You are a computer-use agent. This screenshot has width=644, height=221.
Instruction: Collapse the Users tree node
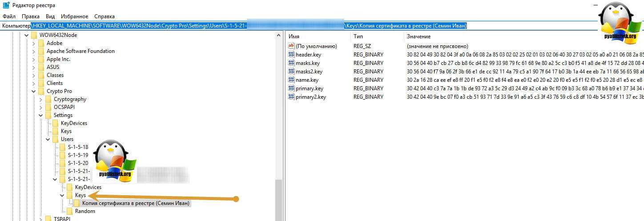(x=48, y=139)
